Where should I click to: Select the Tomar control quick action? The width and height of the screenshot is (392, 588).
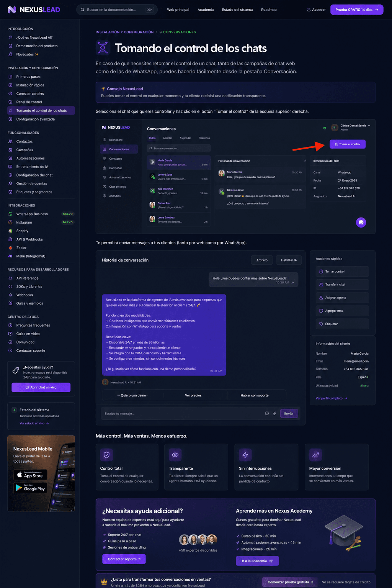[342, 272]
